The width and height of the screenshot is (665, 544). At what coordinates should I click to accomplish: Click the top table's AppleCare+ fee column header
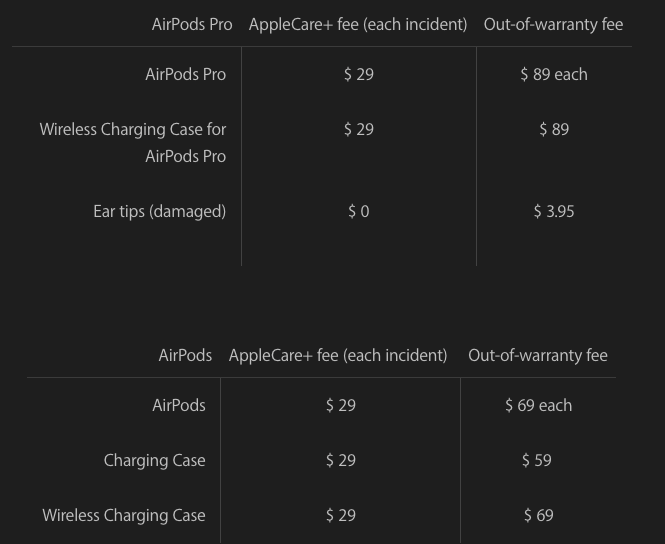point(357,24)
